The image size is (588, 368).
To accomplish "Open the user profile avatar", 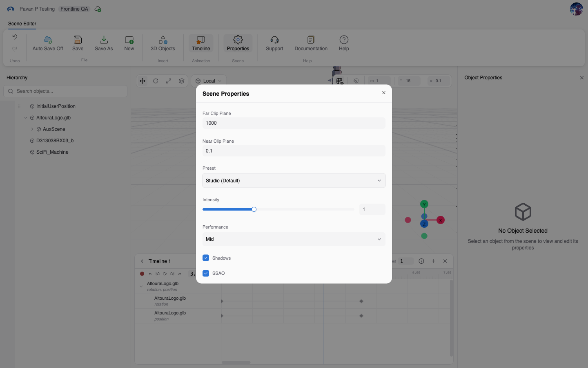I will pos(576,9).
